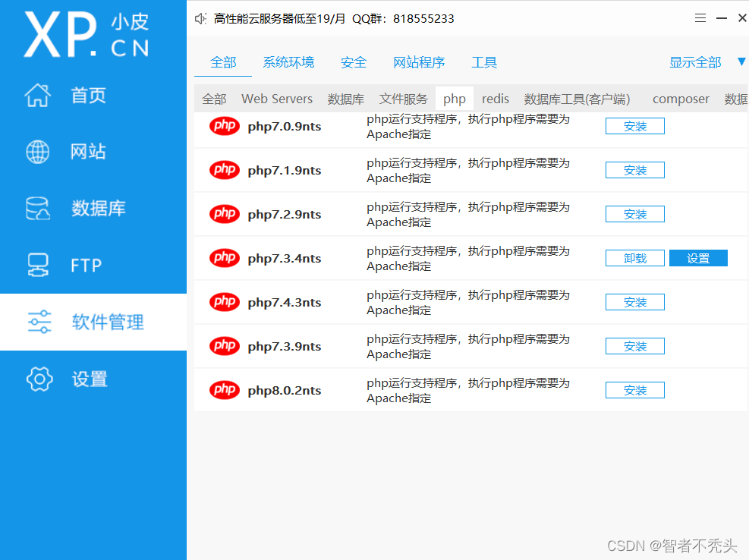Install php7.2.9nts with 安装 button
Screen dimensions: 749x560
click(x=635, y=214)
